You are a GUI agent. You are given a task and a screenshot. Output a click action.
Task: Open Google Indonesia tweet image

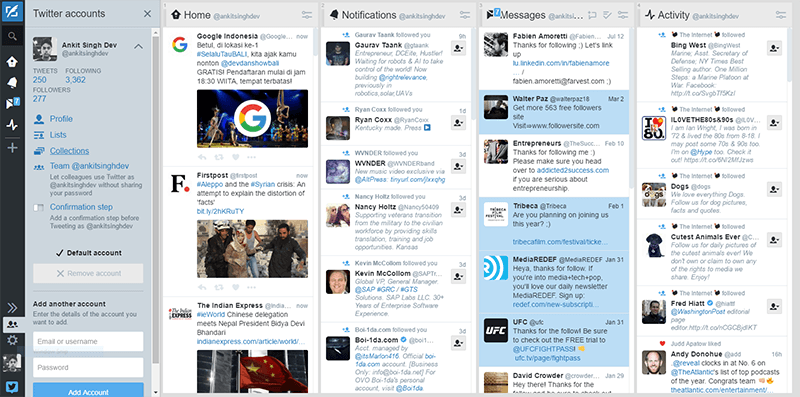point(253,119)
